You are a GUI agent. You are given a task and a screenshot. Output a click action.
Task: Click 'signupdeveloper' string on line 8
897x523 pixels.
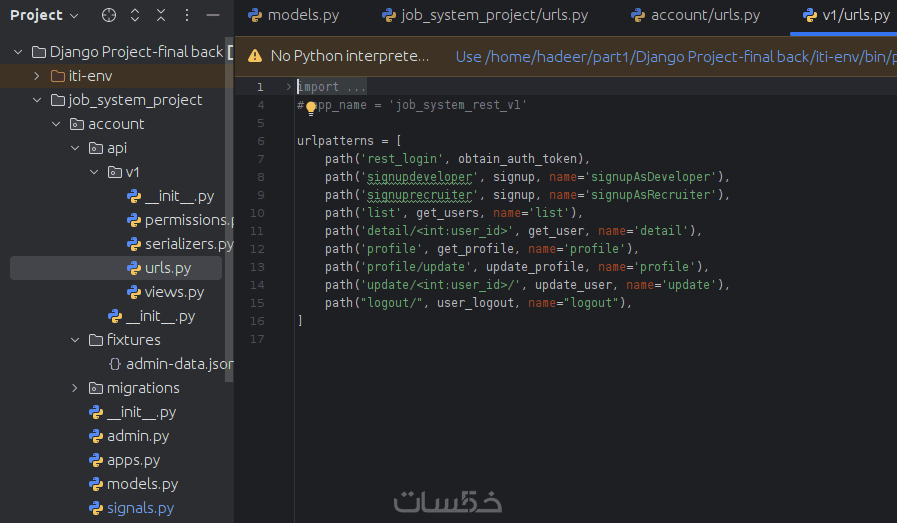(419, 177)
